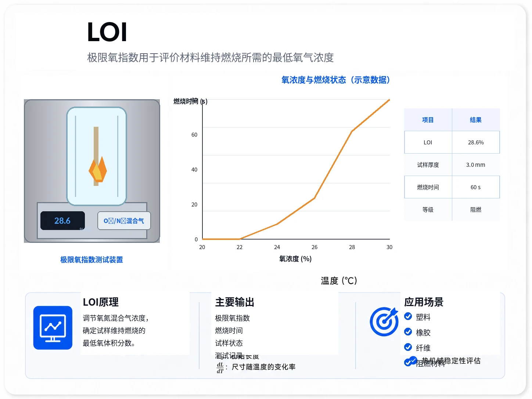
Task: Click 极限氧指数 under 主要输出
Action: click(x=232, y=318)
